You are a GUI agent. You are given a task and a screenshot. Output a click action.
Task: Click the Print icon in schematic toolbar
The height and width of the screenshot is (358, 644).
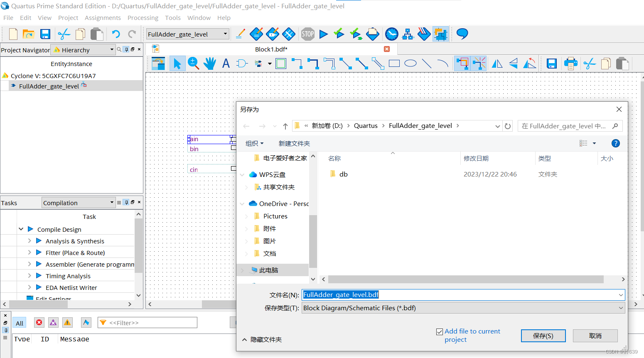(x=570, y=64)
